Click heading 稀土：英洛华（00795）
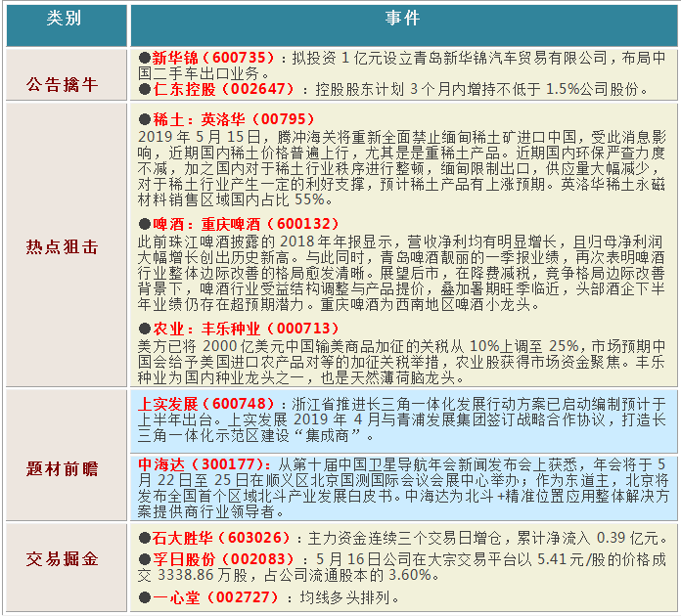The width and height of the screenshot is (681, 616). 233,119
